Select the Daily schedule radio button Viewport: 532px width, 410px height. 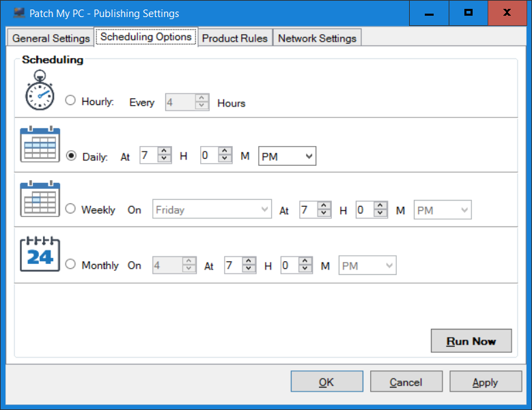coord(71,156)
